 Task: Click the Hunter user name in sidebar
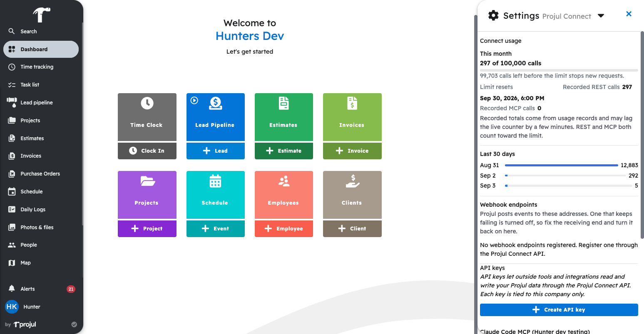(x=32, y=307)
